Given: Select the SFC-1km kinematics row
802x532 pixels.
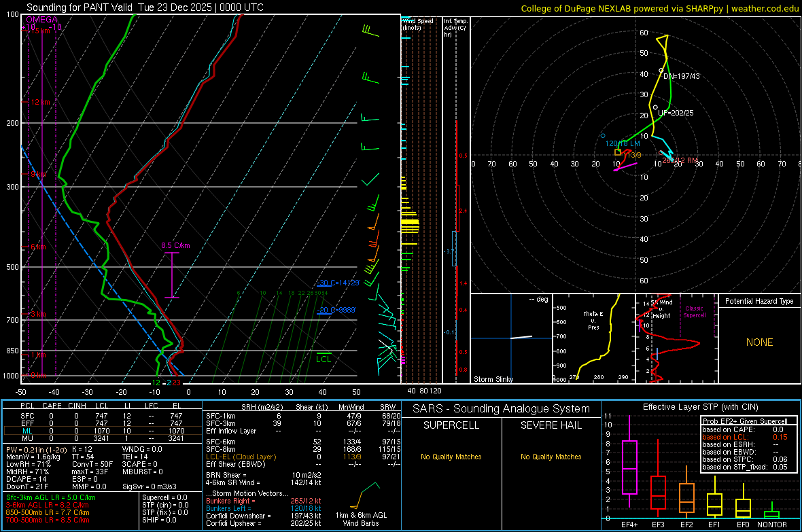Looking at the screenshot, I should tap(303, 416).
